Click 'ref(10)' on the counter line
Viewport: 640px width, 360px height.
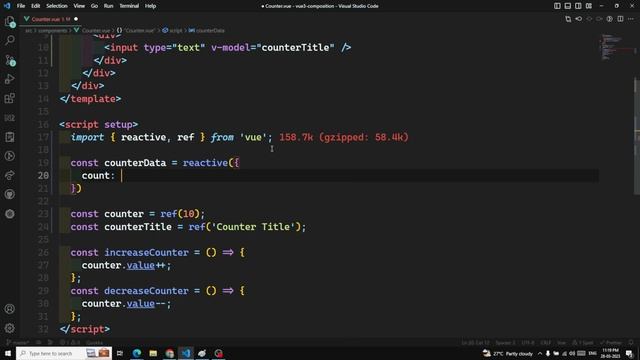[x=180, y=214]
